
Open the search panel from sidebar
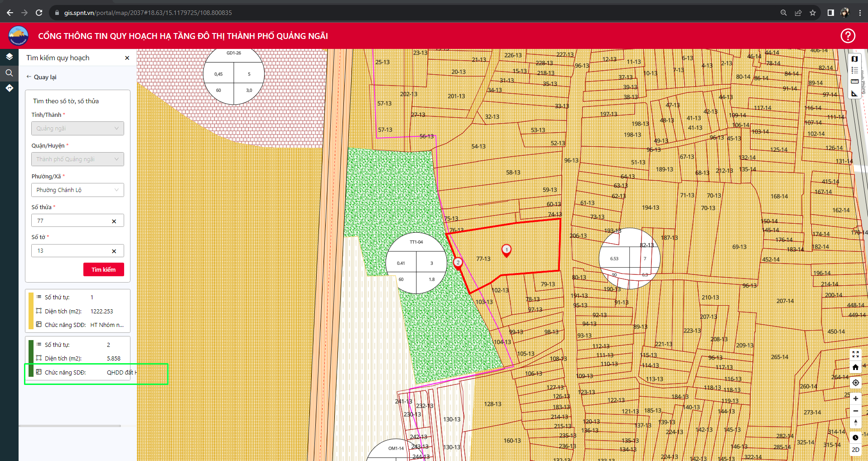(9, 73)
